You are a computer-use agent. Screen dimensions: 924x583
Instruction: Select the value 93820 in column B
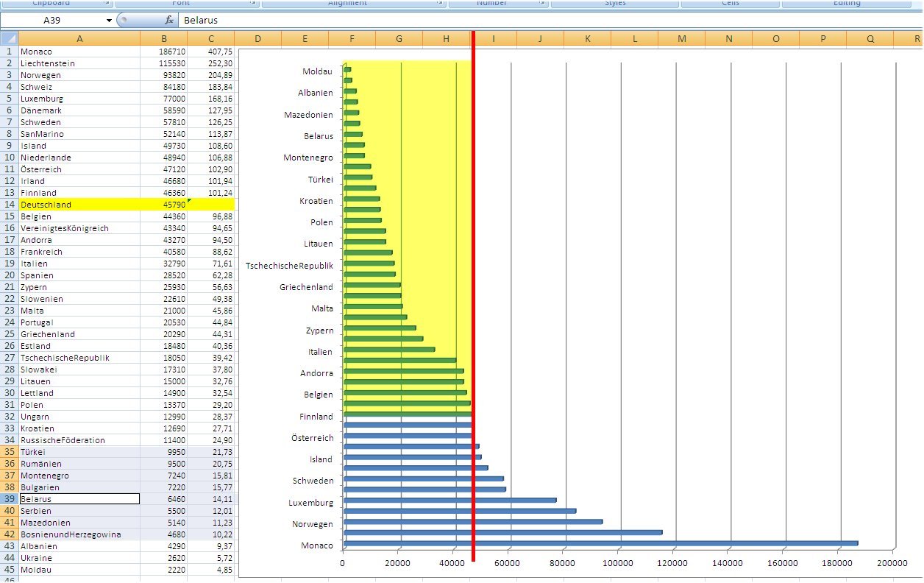(163, 75)
